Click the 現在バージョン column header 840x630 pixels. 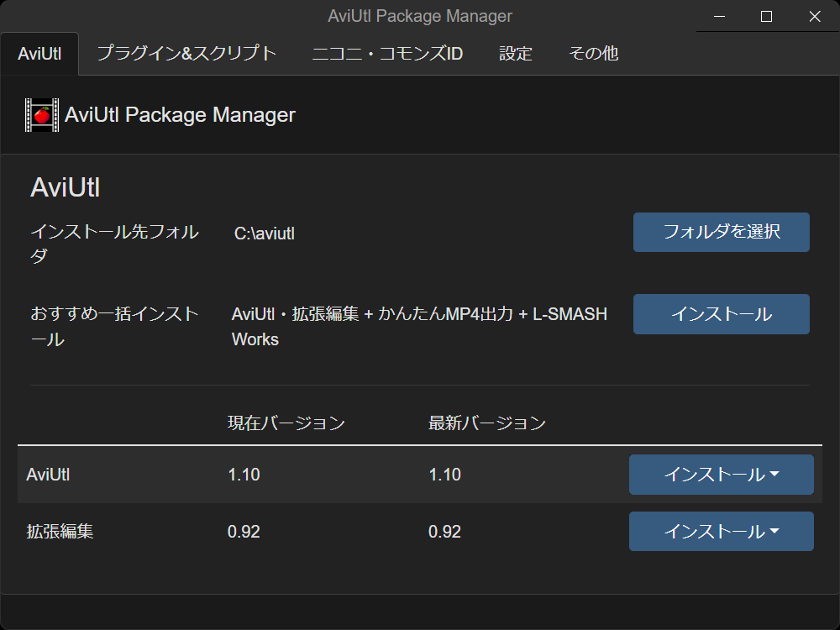click(286, 423)
